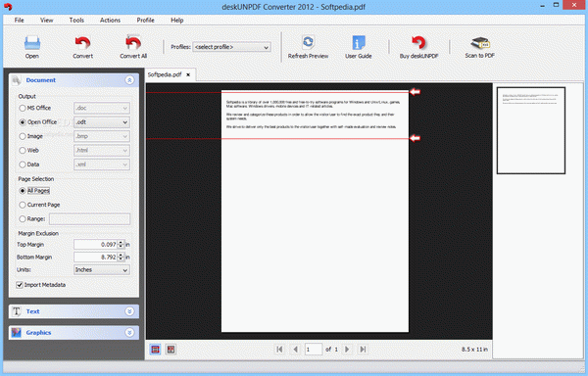The height and width of the screenshot is (376, 588).
Task: Select the first view mode icon below preview
Action: [x=155, y=350]
